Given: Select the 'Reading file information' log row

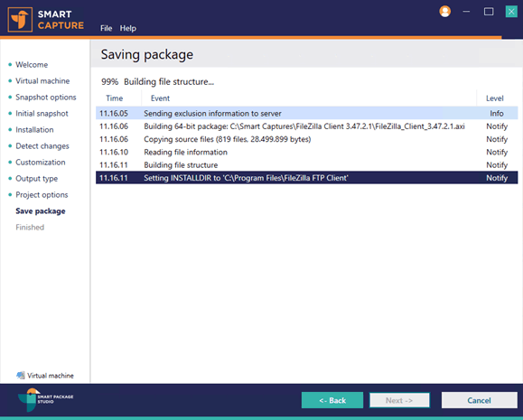Looking at the screenshot, I should 307,152.
